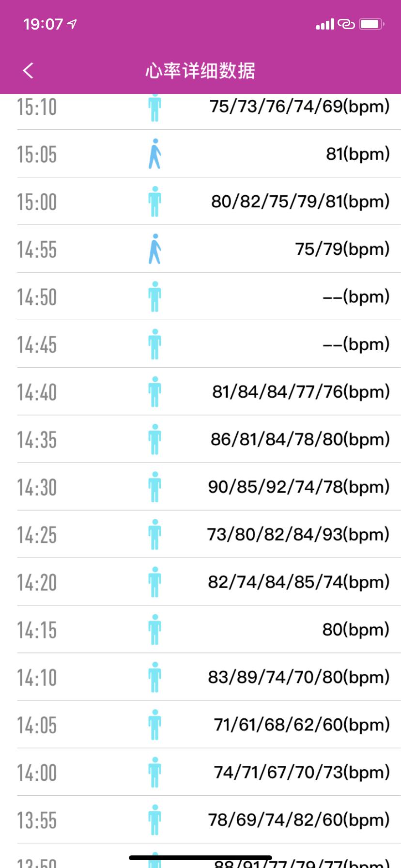Click the standing figure icon at 14:50
Viewport: 401px width, 868px height.
pyautogui.click(x=154, y=296)
